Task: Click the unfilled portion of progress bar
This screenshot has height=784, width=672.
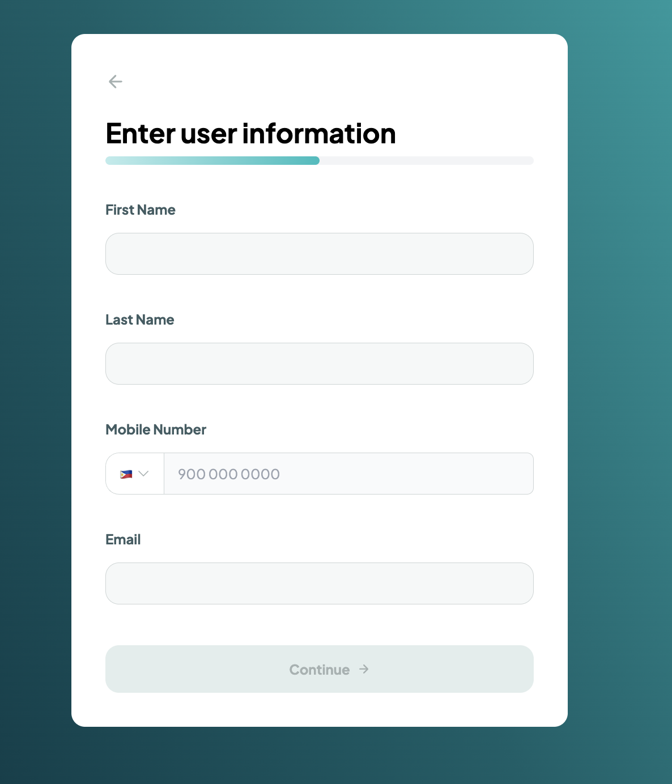Action: point(426,161)
